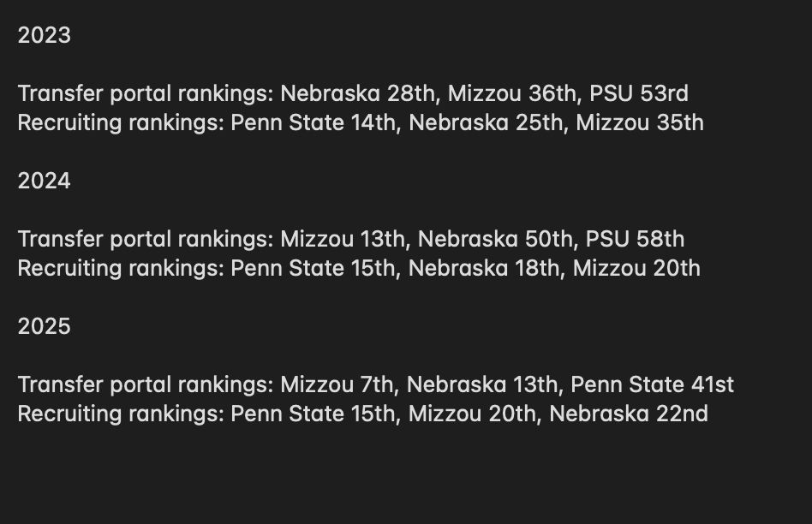Place cursor on 2024 recruiting rankings line
The width and height of the screenshot is (812, 524).
[x=359, y=269]
